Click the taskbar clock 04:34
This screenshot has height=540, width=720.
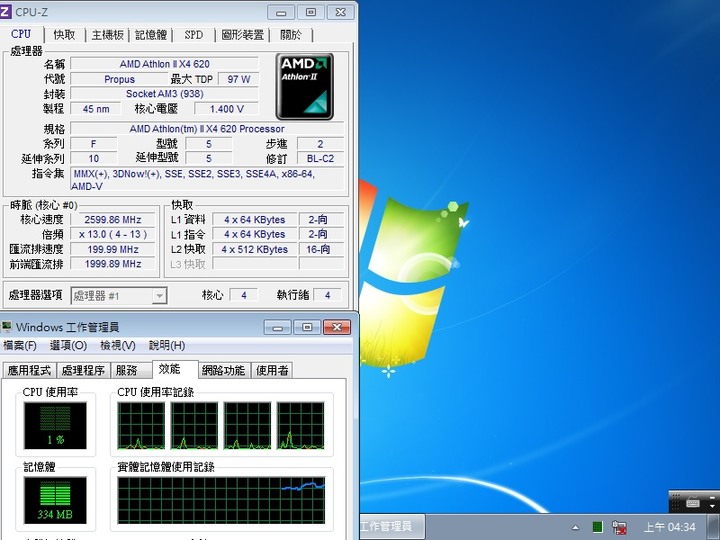[x=669, y=527]
